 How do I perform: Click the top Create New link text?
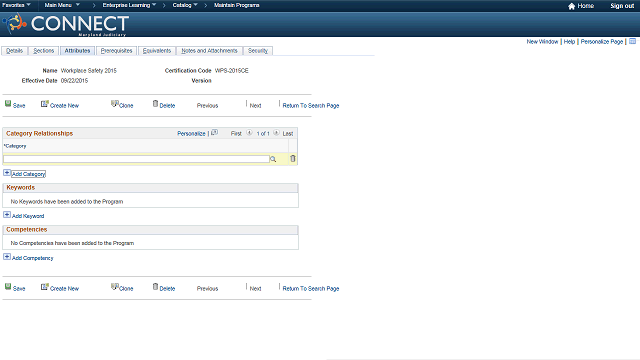pyautogui.click(x=64, y=105)
